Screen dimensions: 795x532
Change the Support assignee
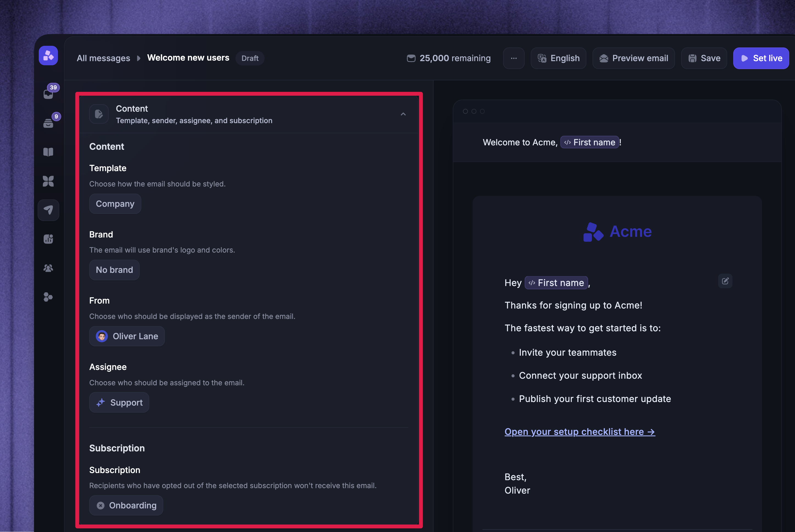pyautogui.click(x=119, y=403)
